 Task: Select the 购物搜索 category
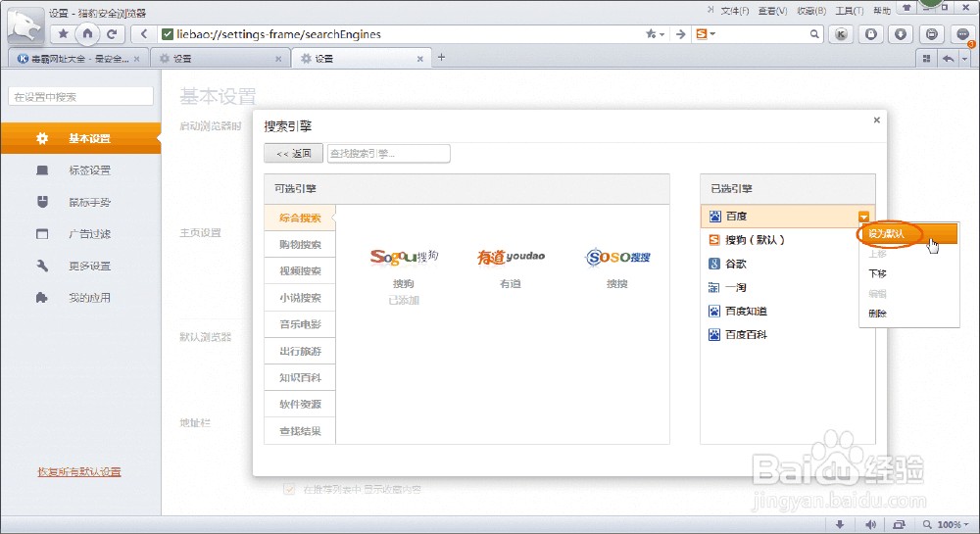[300, 244]
